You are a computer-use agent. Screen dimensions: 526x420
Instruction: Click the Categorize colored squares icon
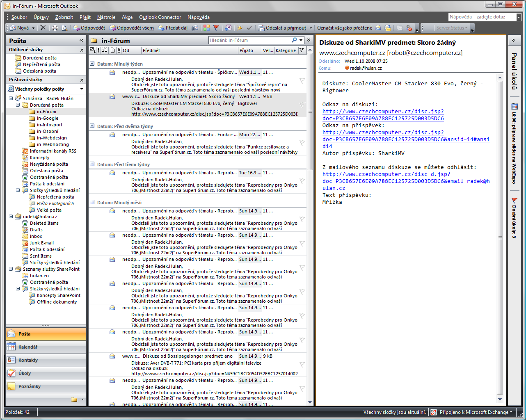[206, 28]
